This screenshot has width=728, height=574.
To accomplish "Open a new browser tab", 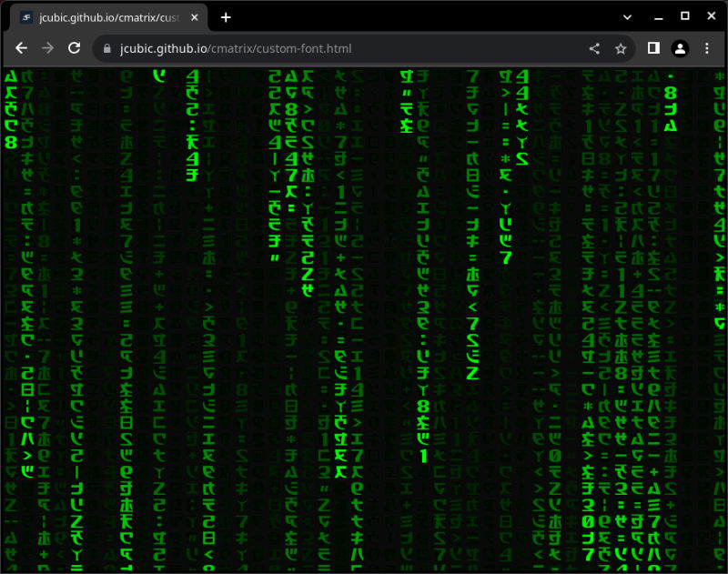I will (x=226, y=17).
